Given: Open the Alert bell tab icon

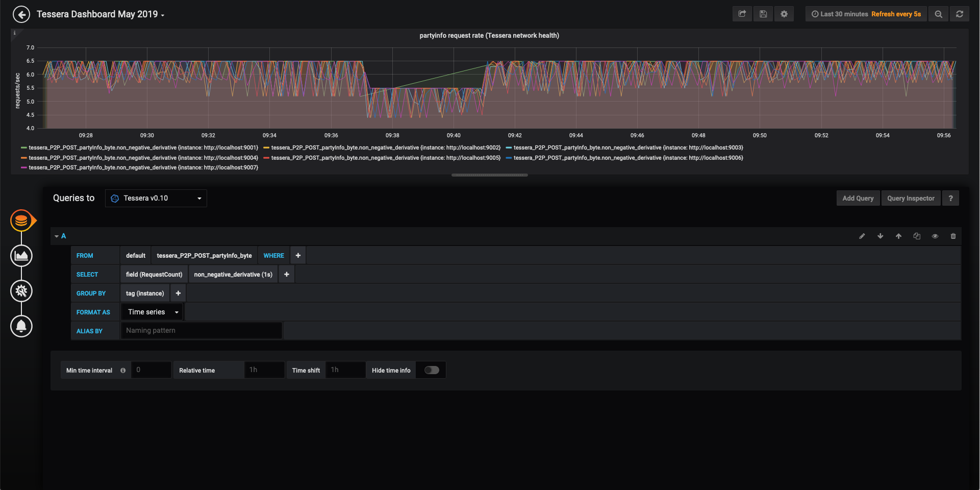Looking at the screenshot, I should pos(21,326).
